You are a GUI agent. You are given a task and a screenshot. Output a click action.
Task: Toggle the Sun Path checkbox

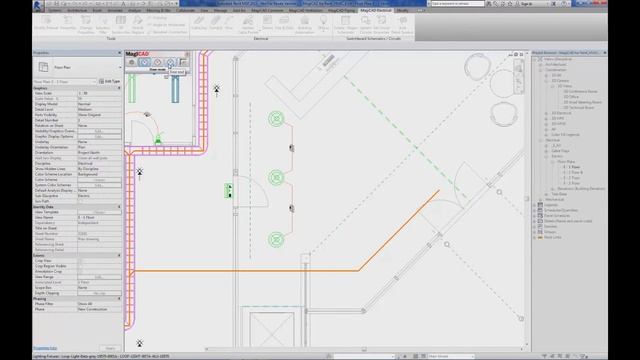click(80, 201)
